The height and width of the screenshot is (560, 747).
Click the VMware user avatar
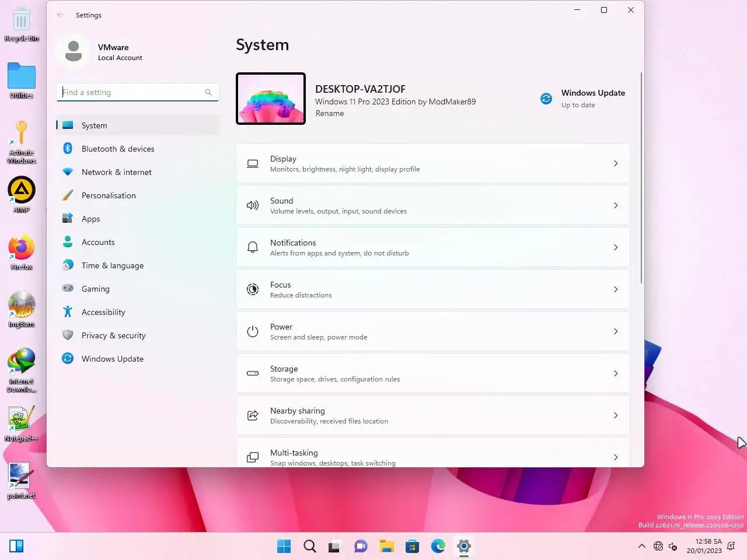click(x=74, y=51)
